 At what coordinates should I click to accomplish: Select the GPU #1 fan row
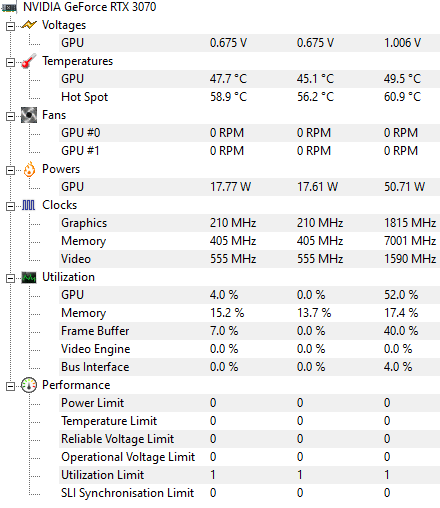click(249, 151)
